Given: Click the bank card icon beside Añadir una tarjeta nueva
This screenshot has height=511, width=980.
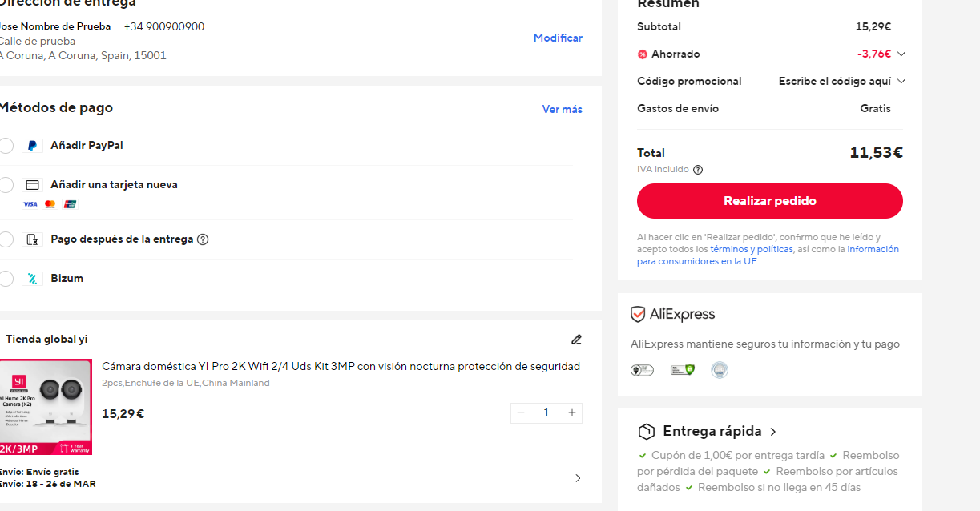Looking at the screenshot, I should (31, 184).
